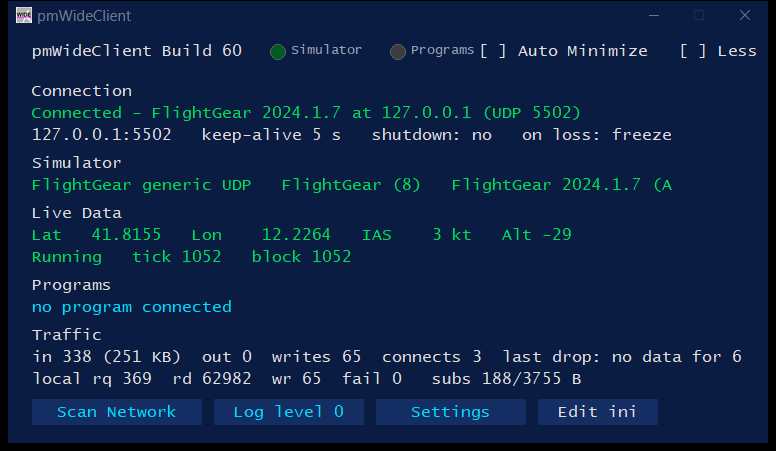Click the 'keep-alive 5 s' text
776x451 pixels.
271,135
